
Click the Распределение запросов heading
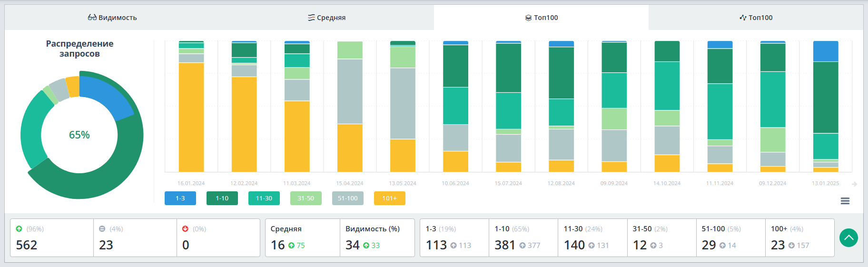[79, 49]
